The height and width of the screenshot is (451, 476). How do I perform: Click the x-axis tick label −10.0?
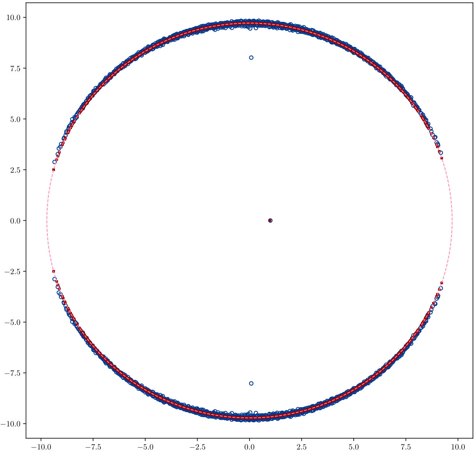[x=40, y=447]
